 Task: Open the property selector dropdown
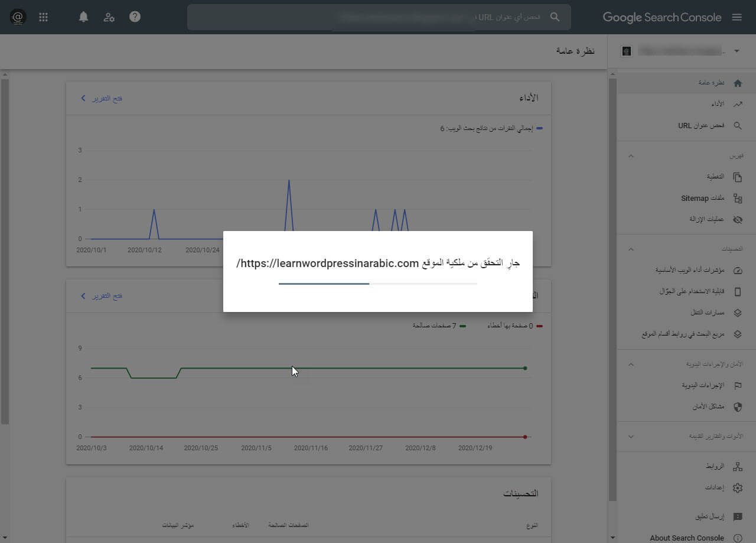737,51
